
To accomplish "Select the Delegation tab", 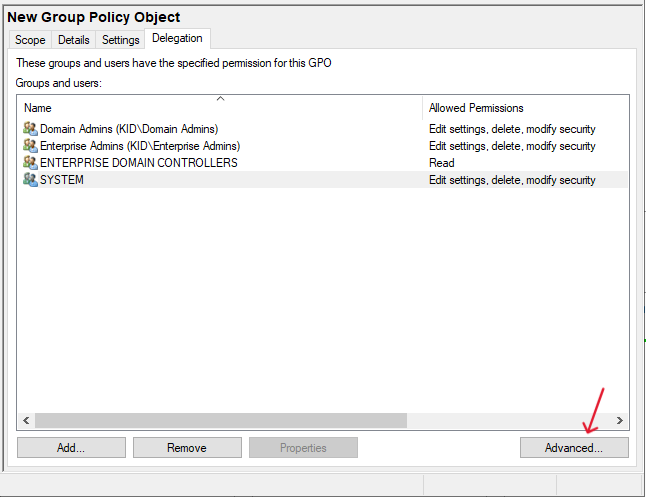I will click(177, 39).
